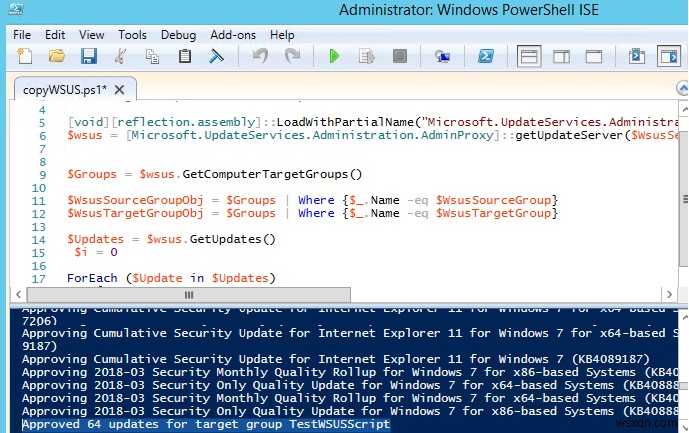The height and width of the screenshot is (433, 689).
Task: Click the console pane vertical scrollbar thumb
Action: pyautogui.click(x=683, y=386)
